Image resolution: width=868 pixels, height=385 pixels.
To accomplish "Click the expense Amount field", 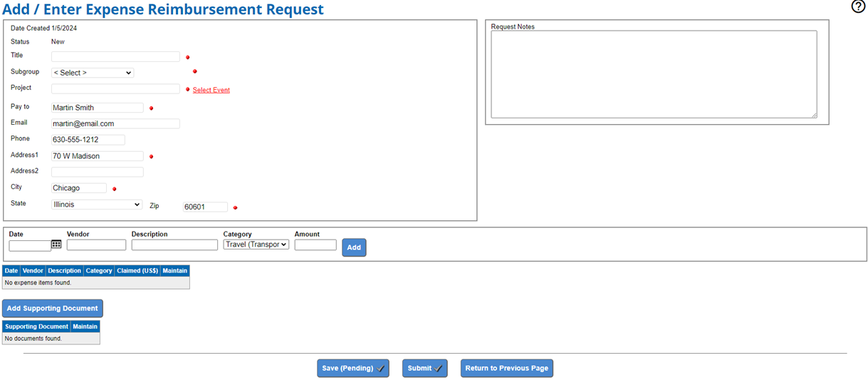I will coord(315,245).
